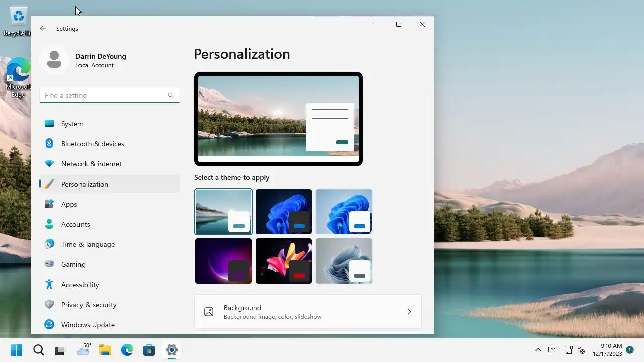Click the desktop theme preview image
The height and width of the screenshot is (362, 644).
click(278, 119)
